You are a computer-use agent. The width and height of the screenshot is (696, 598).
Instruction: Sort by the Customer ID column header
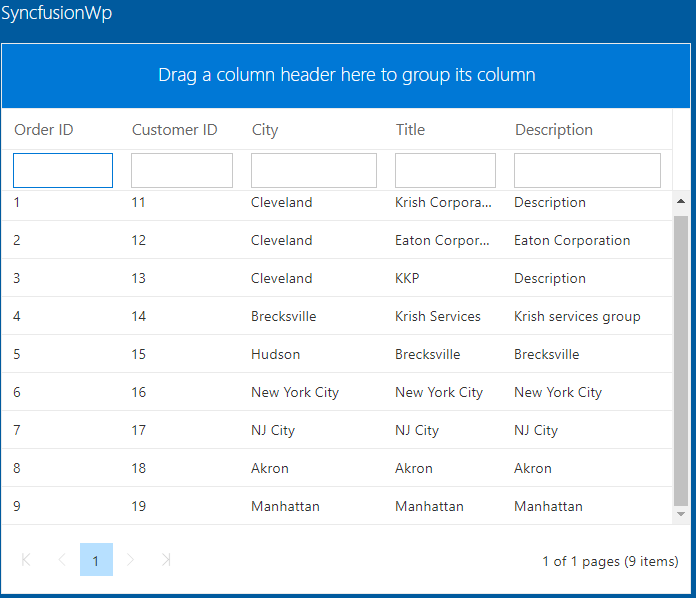tap(174, 130)
